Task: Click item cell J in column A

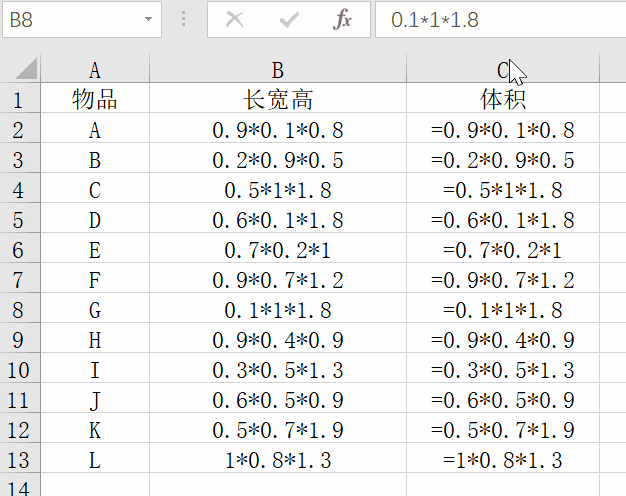Action: pos(95,397)
